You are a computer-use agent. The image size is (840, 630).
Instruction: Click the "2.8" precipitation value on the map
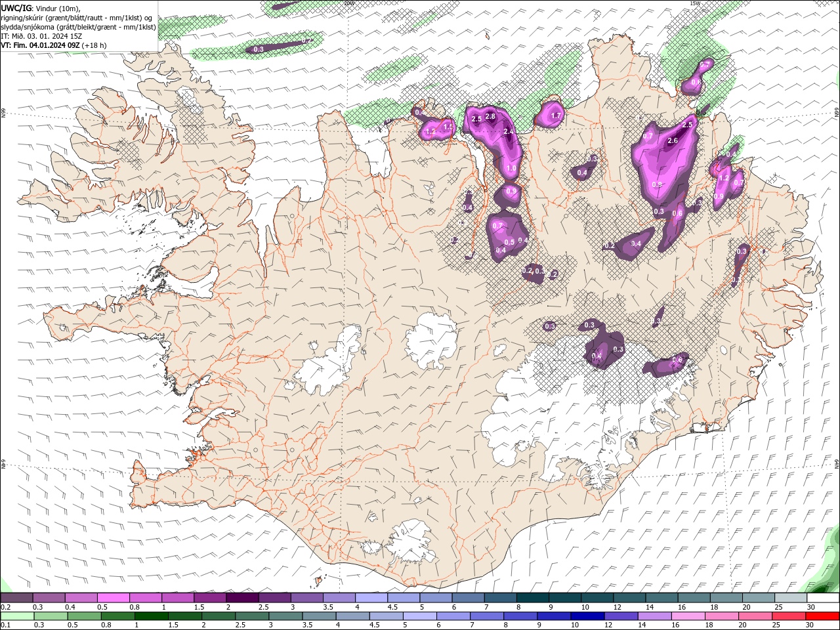pos(490,116)
